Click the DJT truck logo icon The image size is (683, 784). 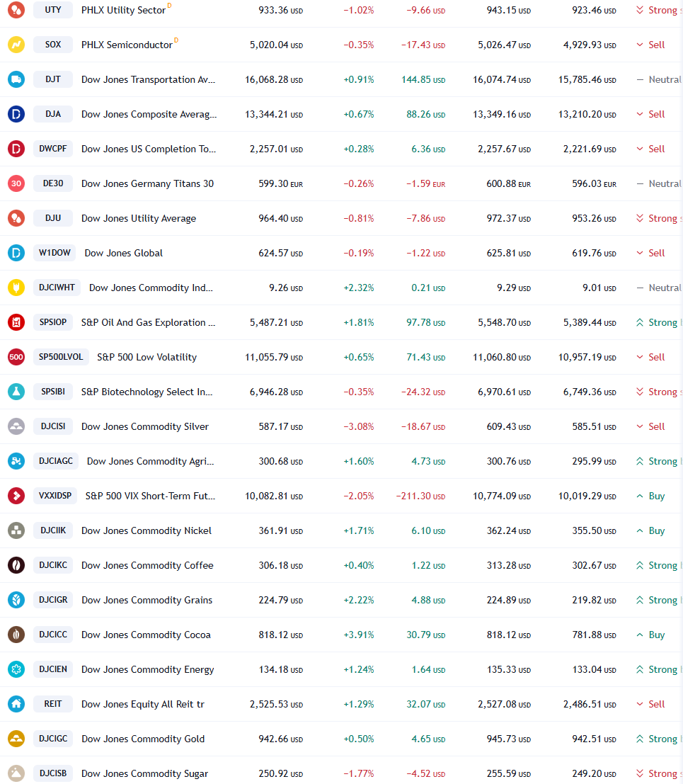click(16, 79)
